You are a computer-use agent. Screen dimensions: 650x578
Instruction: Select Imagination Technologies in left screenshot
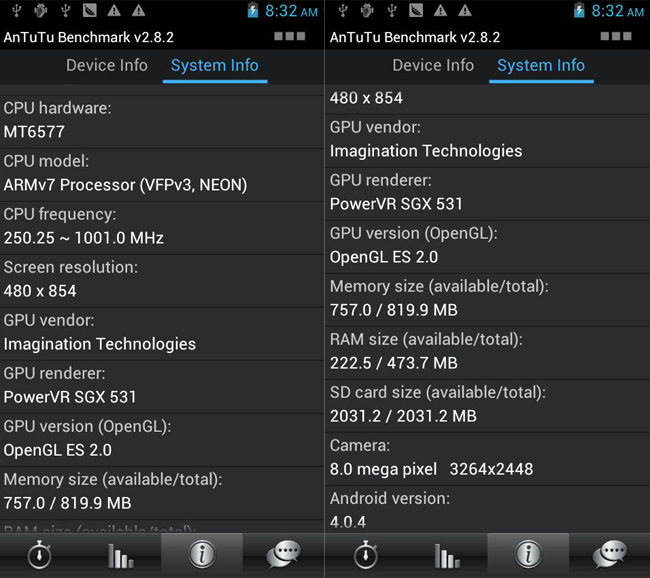(99, 345)
